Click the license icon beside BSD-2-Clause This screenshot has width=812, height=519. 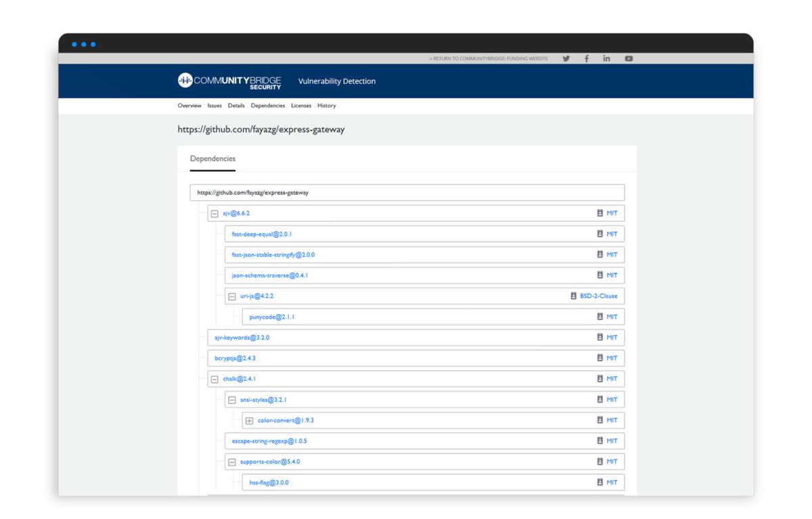(574, 296)
